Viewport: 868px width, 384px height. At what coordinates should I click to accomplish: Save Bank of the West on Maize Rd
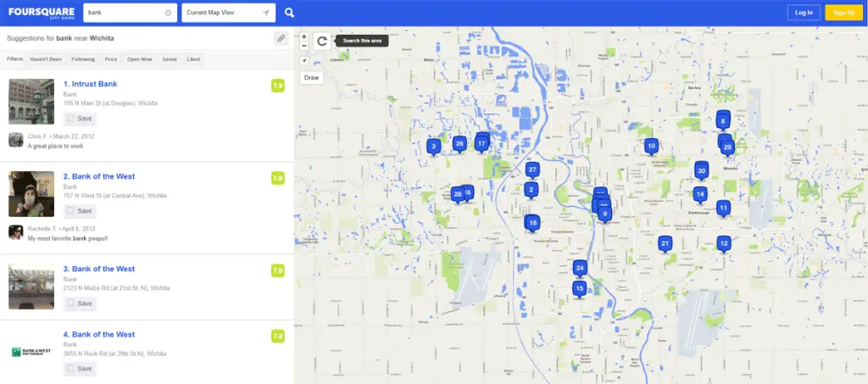tap(80, 303)
